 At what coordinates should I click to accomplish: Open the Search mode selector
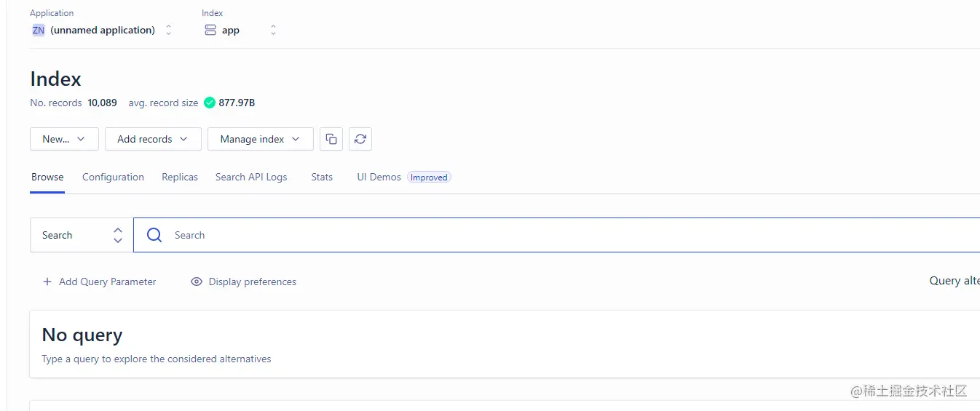tap(82, 235)
